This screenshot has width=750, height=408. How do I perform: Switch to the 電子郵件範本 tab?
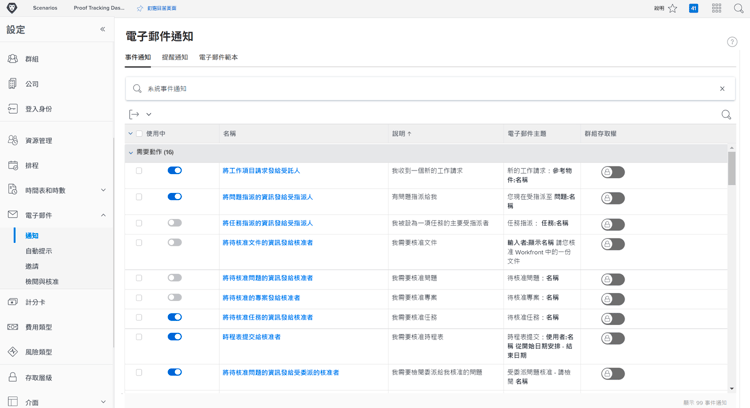218,57
